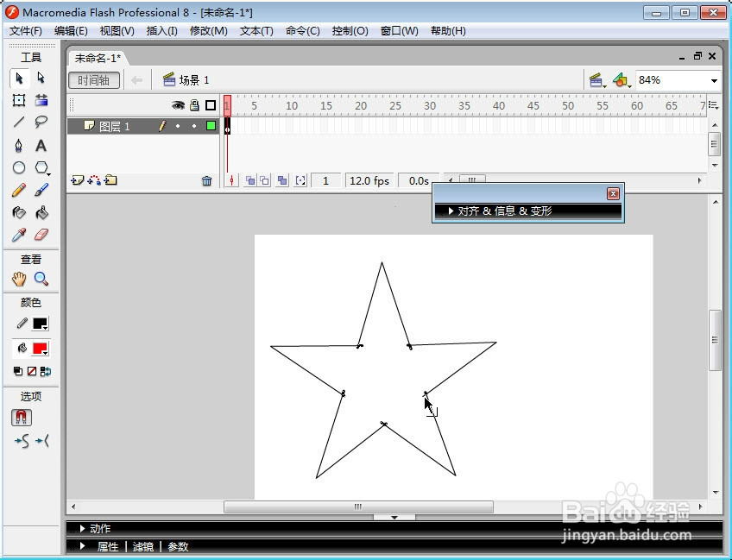This screenshot has height=560, width=732.
Task: Toggle show/hide all layers eye
Action: tap(178, 105)
